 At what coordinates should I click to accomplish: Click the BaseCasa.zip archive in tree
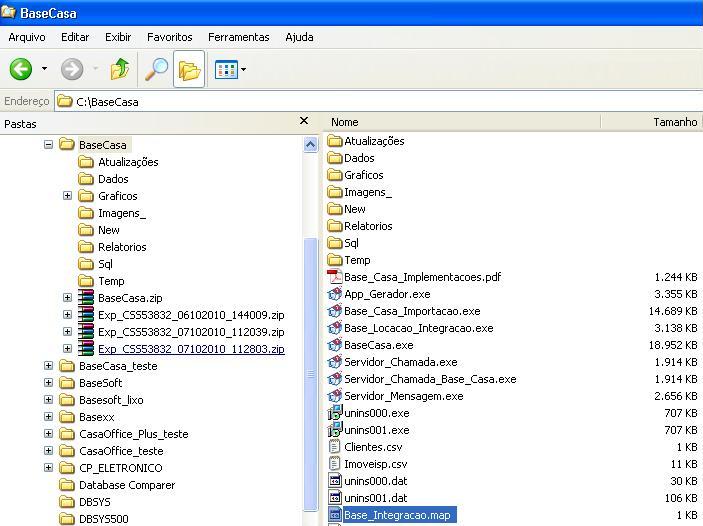(129, 298)
